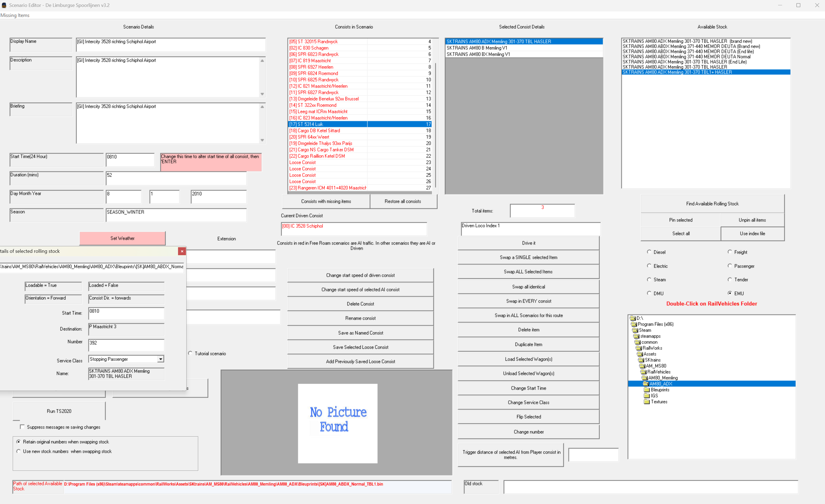Click the Set Weather button
The width and height of the screenshot is (825, 504).
(122, 238)
